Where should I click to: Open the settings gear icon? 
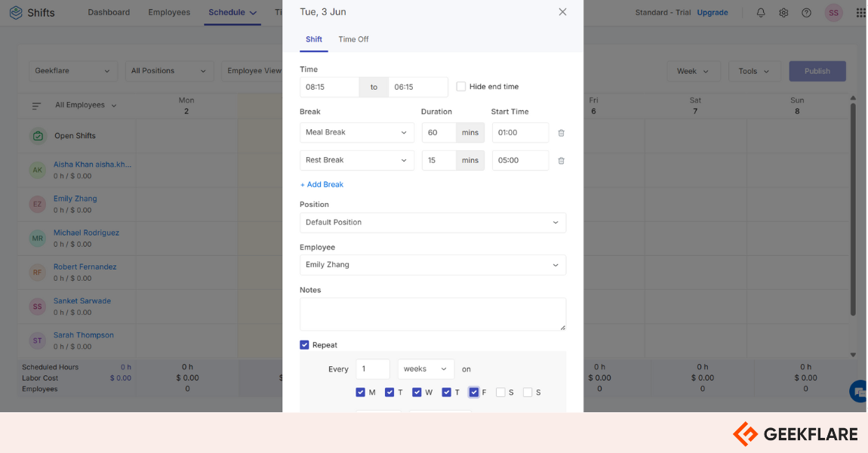tap(783, 12)
